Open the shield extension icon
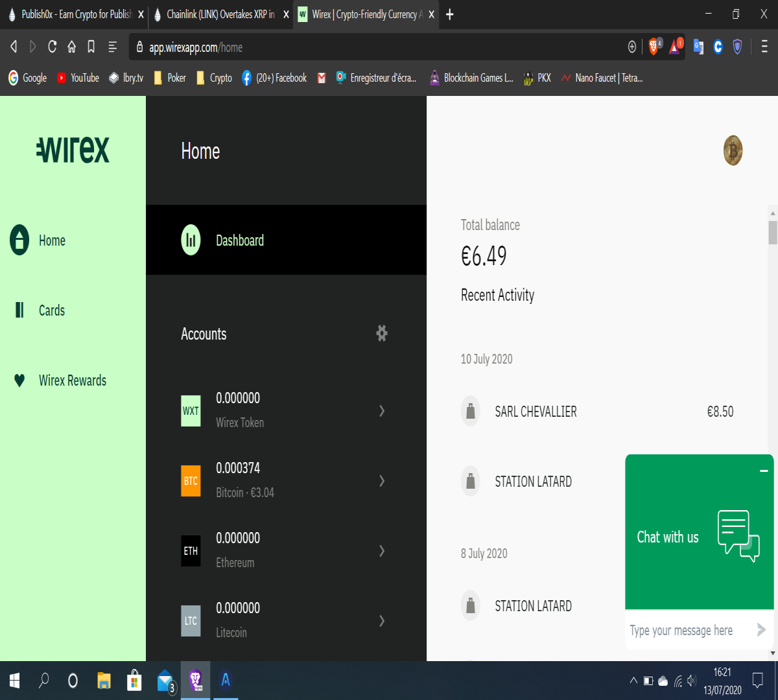 (737, 47)
